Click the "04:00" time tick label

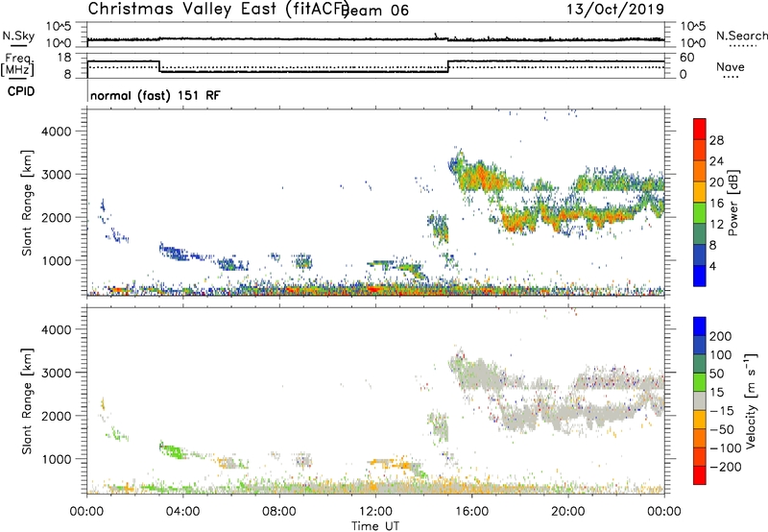coord(182,512)
